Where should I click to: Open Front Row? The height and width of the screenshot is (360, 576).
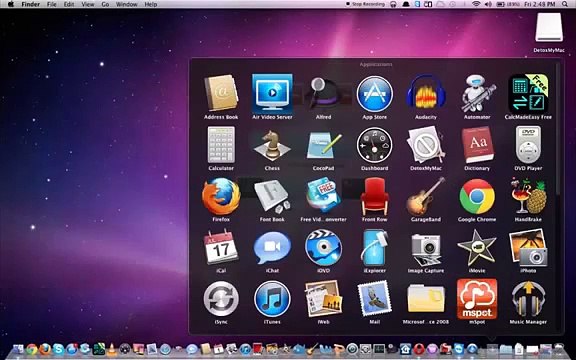[374, 196]
